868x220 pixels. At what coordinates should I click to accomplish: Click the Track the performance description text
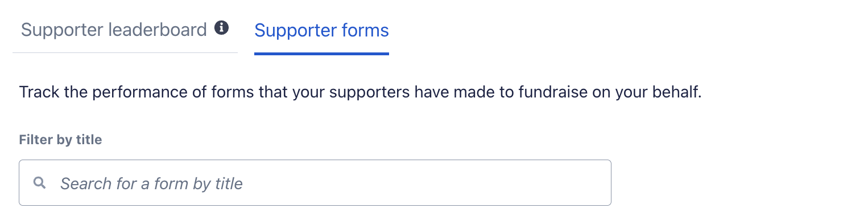click(x=360, y=92)
